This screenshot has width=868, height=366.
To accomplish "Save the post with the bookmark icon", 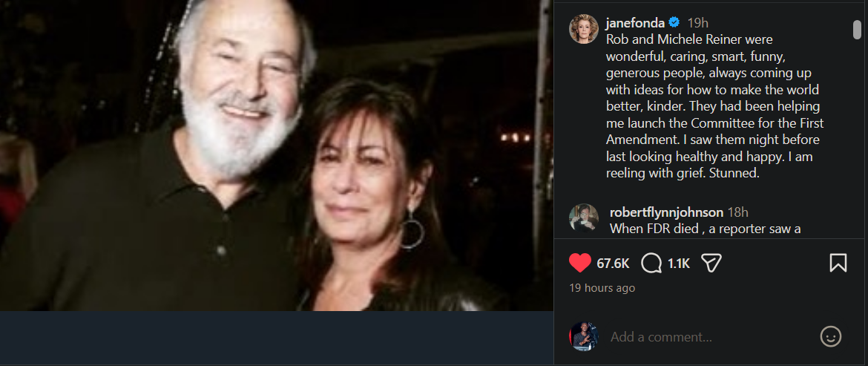I will tap(838, 263).
